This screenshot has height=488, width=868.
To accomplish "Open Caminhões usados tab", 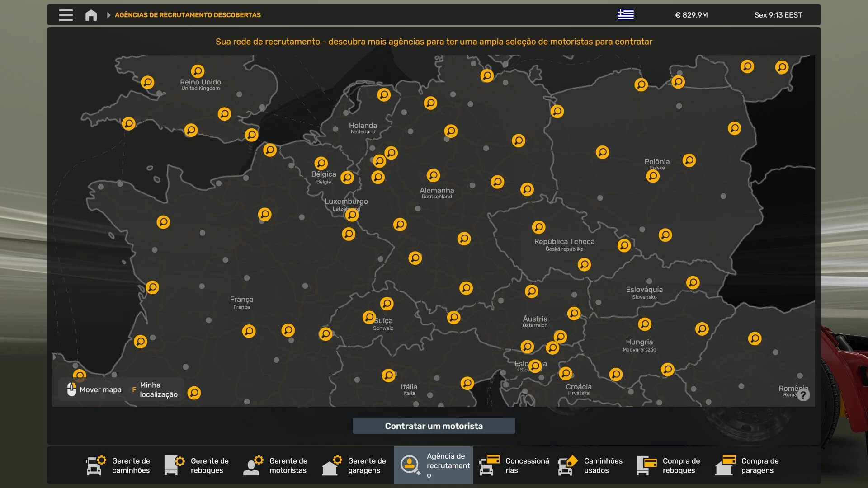I will point(590,465).
